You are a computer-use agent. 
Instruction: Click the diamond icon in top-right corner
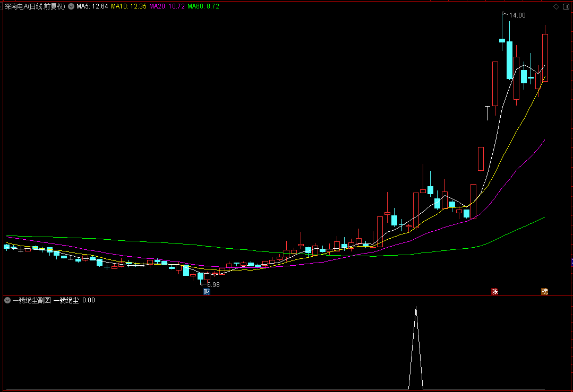click(x=556, y=6)
